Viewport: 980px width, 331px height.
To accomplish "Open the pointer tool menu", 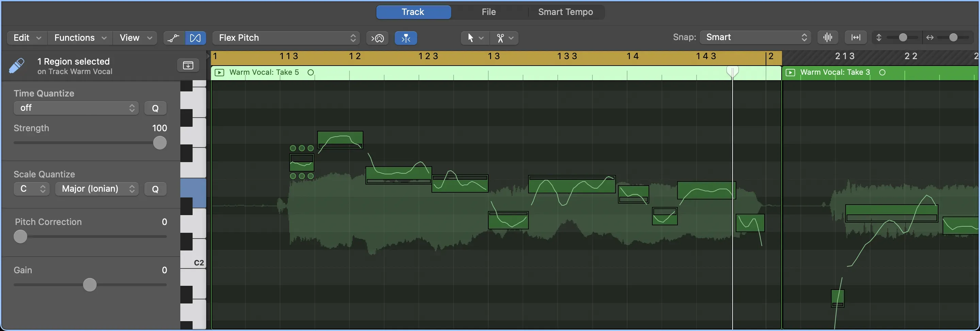I will 475,38.
